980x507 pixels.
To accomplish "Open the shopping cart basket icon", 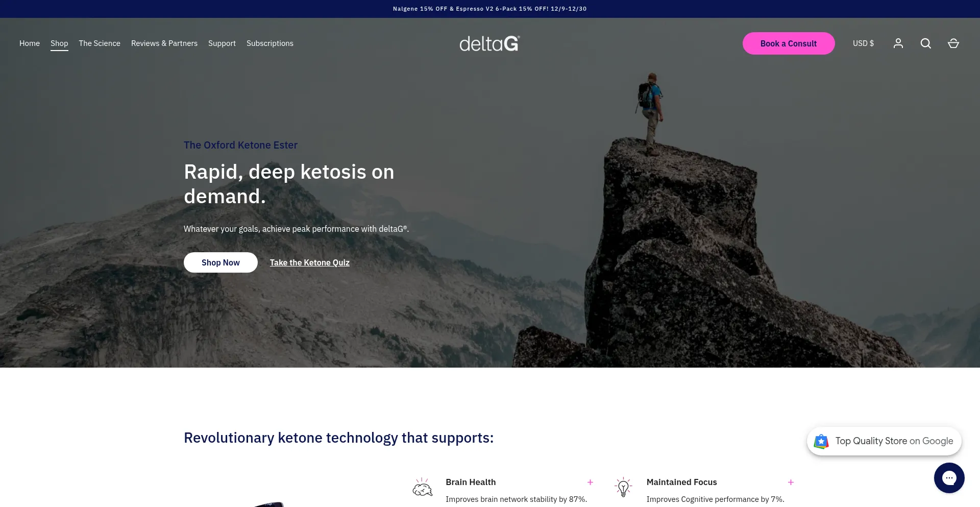I will click(x=953, y=43).
